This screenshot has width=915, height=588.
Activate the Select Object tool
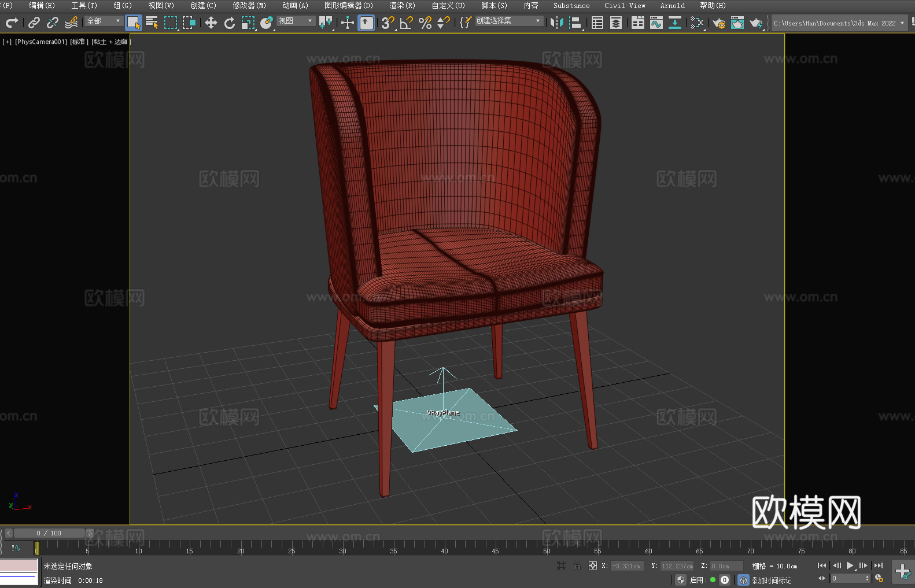134,23
